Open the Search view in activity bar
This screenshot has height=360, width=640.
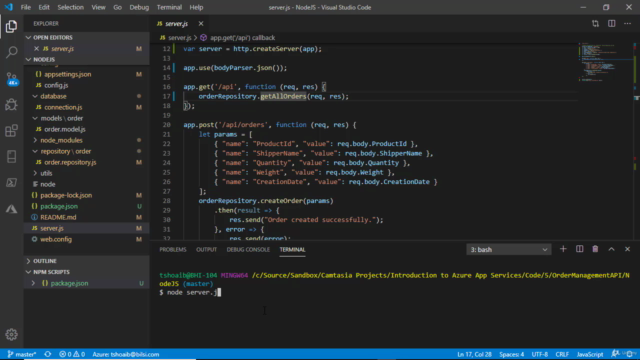tap(11, 52)
